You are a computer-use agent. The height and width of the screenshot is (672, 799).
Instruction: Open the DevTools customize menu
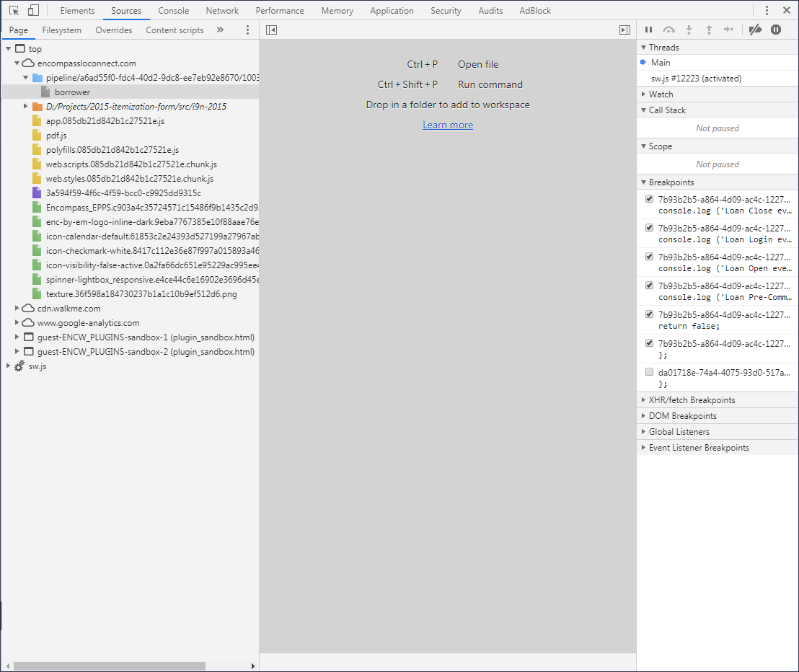click(x=767, y=10)
